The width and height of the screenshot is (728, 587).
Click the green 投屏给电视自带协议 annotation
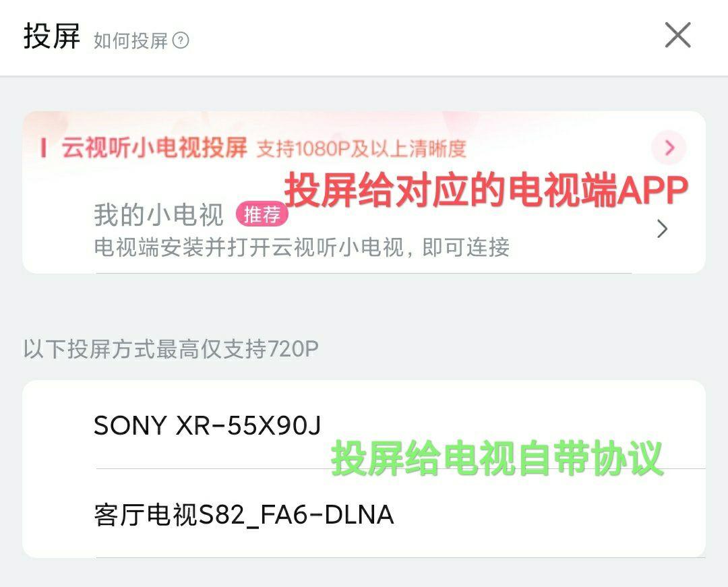coord(497,458)
